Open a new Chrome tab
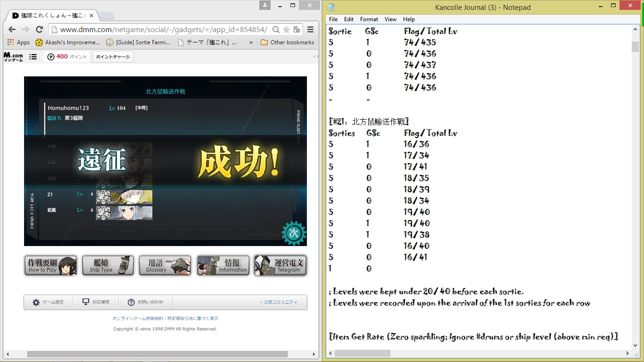The height and width of the screenshot is (362, 644). [107, 16]
